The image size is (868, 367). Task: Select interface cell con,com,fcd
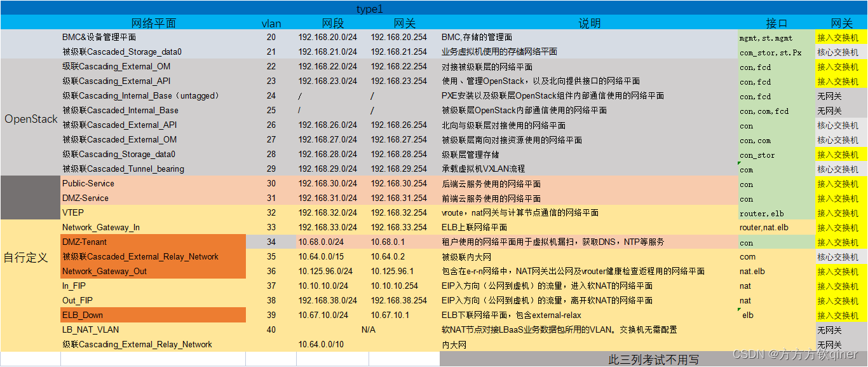pyautogui.click(x=776, y=111)
